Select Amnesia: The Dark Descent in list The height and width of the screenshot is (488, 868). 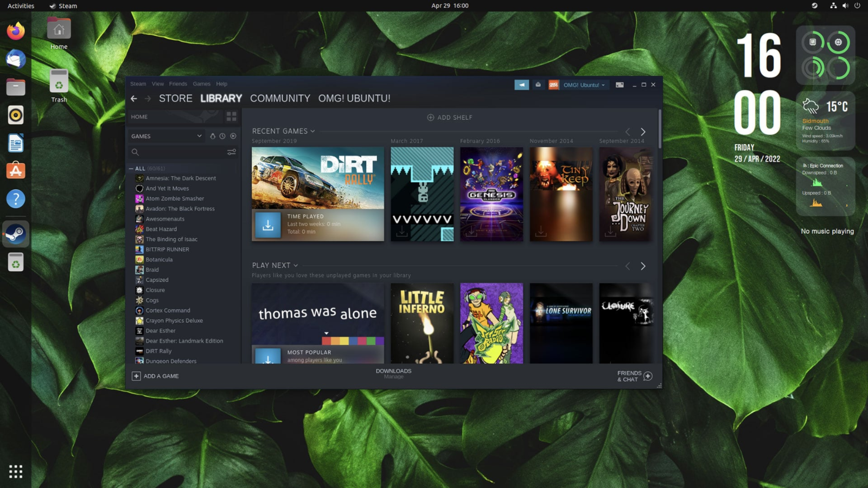click(181, 178)
